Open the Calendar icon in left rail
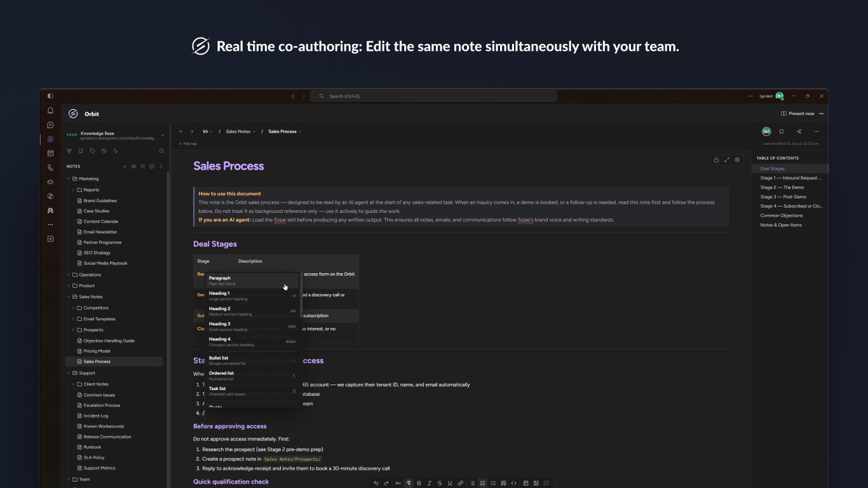The height and width of the screenshot is (488, 868). pyautogui.click(x=50, y=153)
